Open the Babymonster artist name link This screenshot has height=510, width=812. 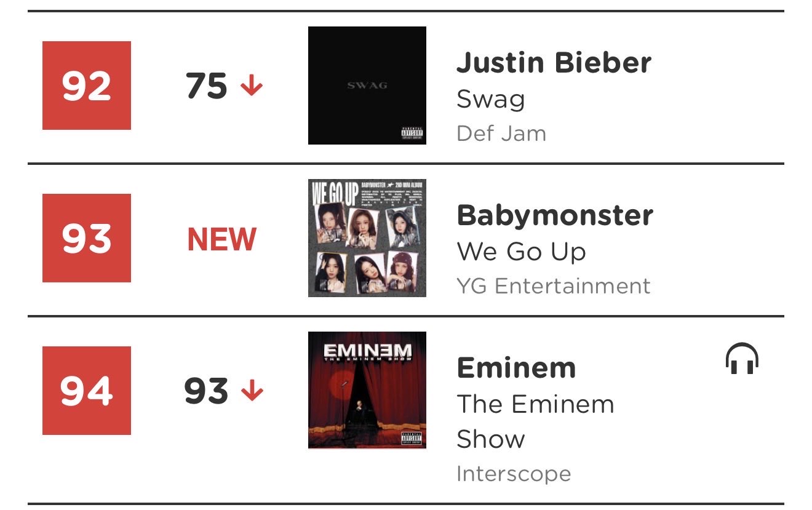click(555, 215)
